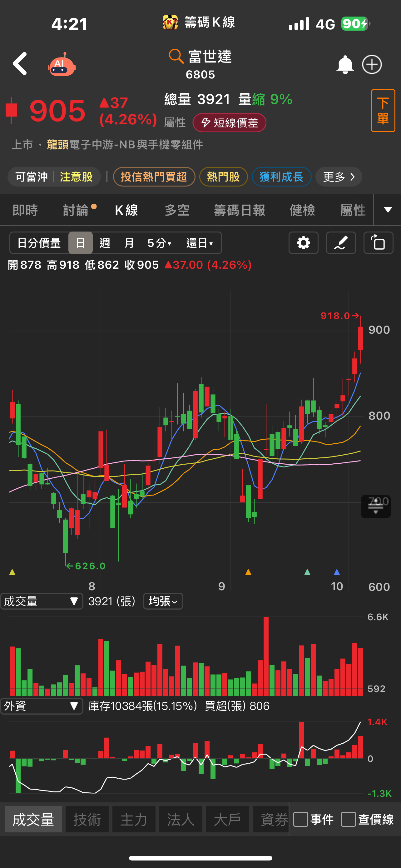Viewport: 401px width, 868px height.
Task: Open the AI robot assistant
Action: [x=62, y=65]
